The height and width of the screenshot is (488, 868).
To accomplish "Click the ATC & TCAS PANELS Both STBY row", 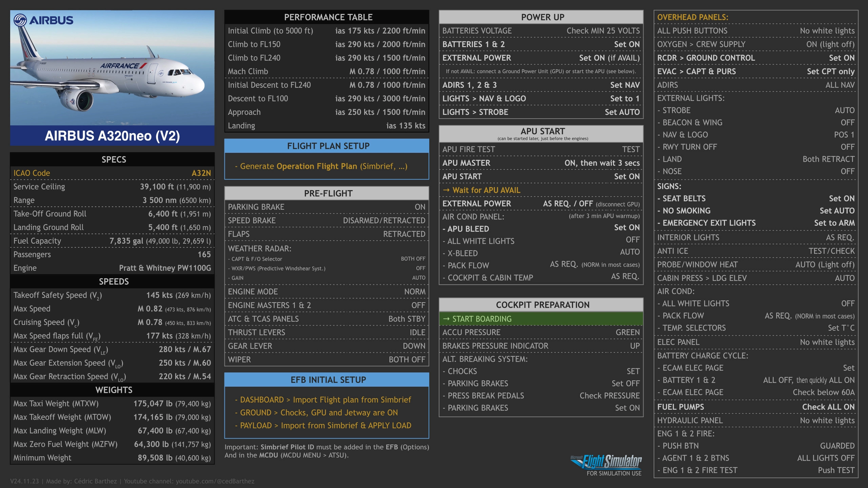I will [x=327, y=319].
